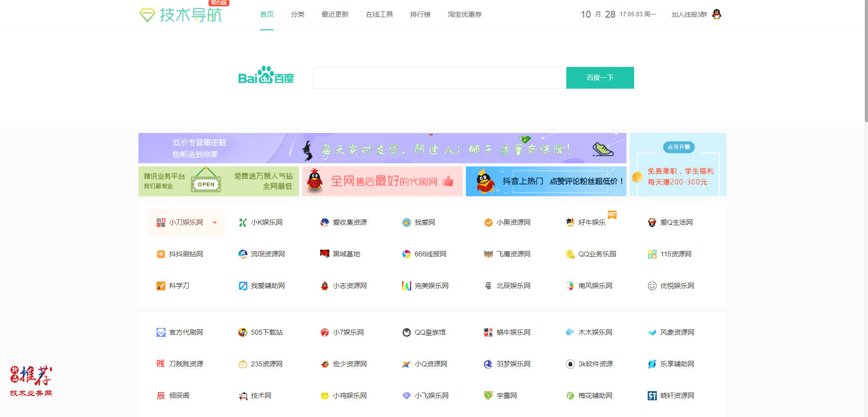
Task: Open the 排行榜 menu item
Action: click(420, 14)
